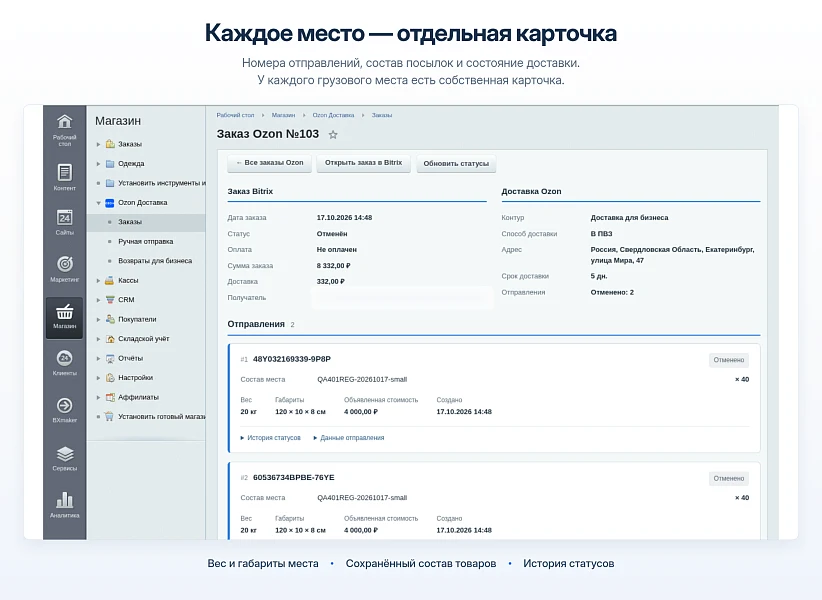Click the delivery cost 332,00 ₽
The image size is (822, 600).
point(331,282)
